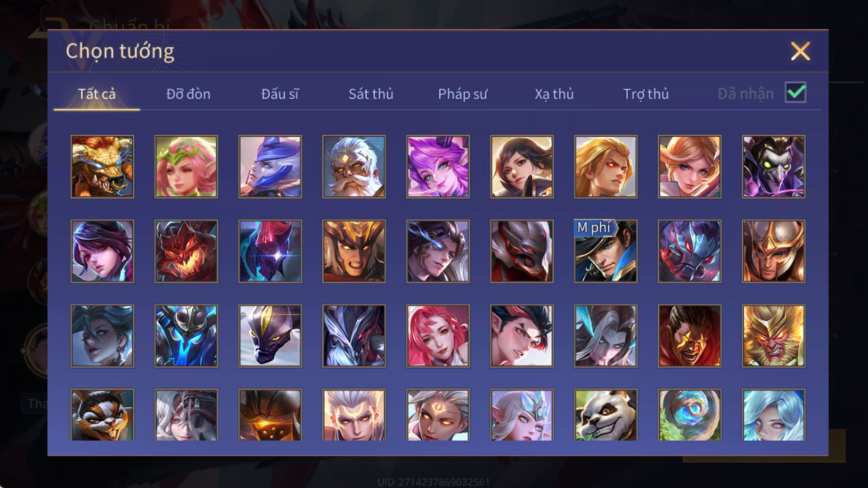Pick the blue-haired ice girl hero portrait
868x488 pixels.
pos(774,415)
